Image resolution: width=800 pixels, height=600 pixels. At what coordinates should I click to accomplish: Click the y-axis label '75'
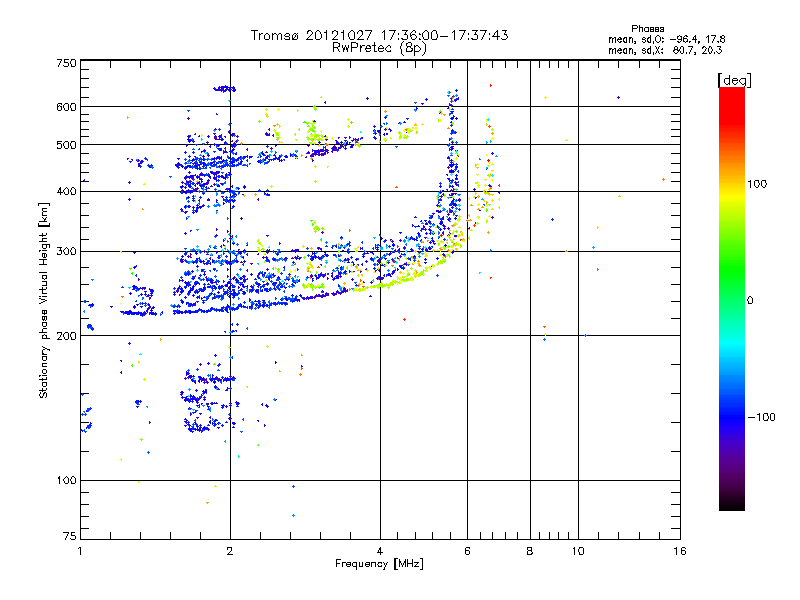coord(70,536)
